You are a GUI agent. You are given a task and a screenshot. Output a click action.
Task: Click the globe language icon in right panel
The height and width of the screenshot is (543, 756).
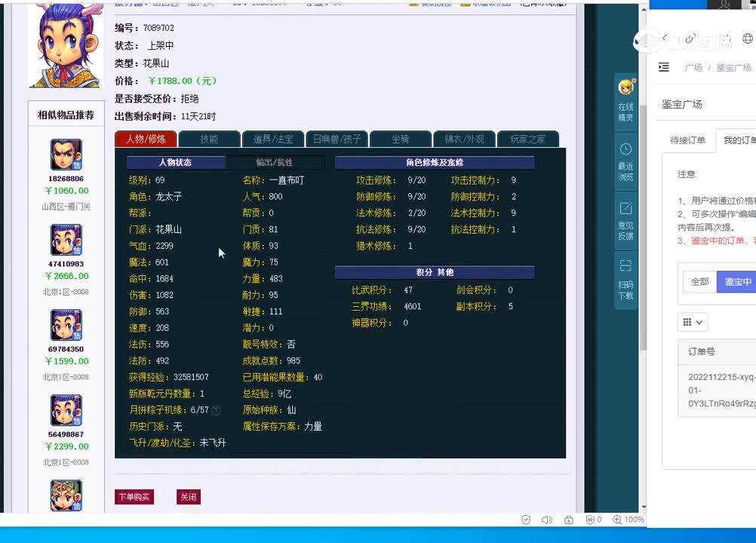tap(747, 38)
